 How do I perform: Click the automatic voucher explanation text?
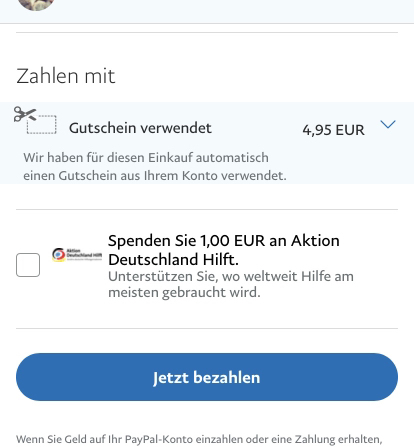[155, 166]
